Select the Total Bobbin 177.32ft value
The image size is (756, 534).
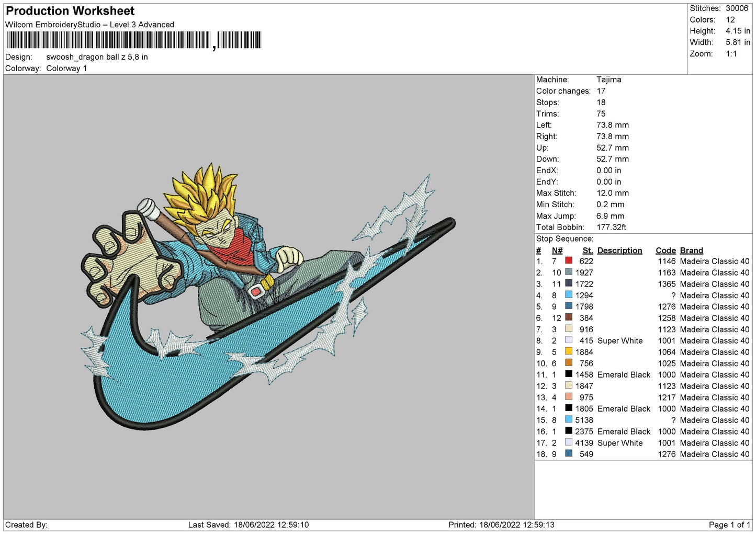pyautogui.click(x=611, y=227)
